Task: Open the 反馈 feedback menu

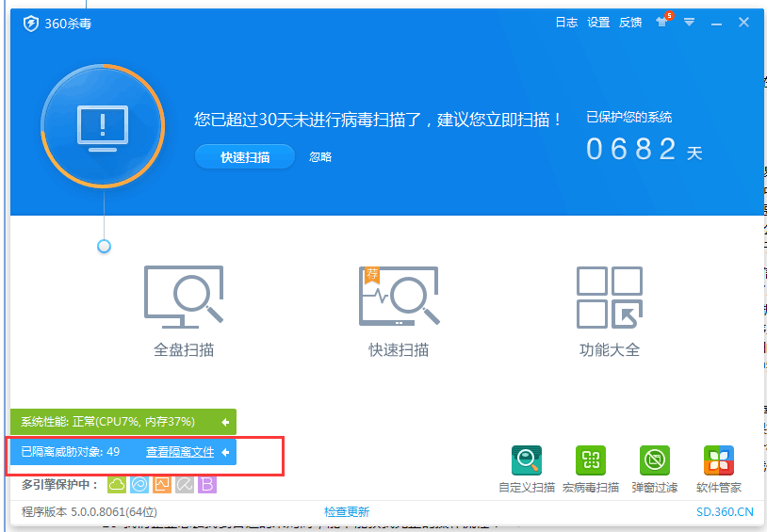Action: click(x=630, y=23)
